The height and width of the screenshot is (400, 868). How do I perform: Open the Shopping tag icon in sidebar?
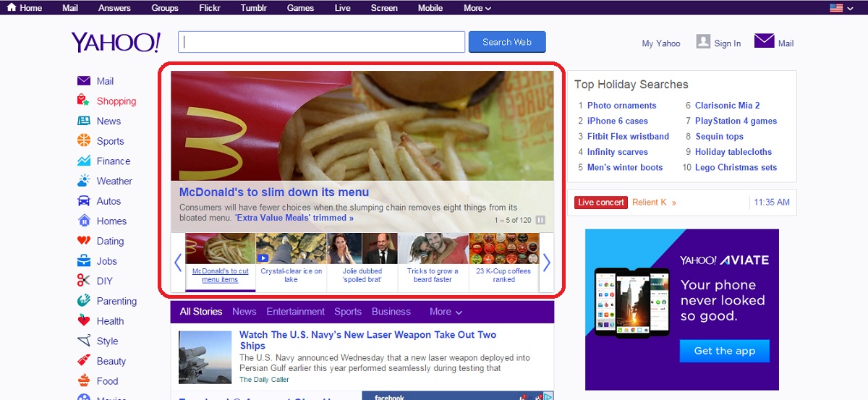click(x=83, y=101)
